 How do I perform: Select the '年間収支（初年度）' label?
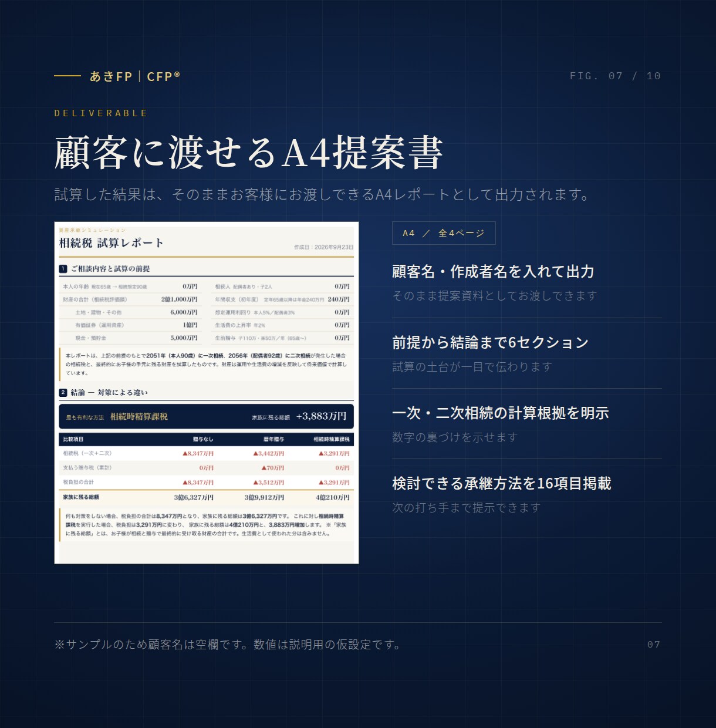237,299
